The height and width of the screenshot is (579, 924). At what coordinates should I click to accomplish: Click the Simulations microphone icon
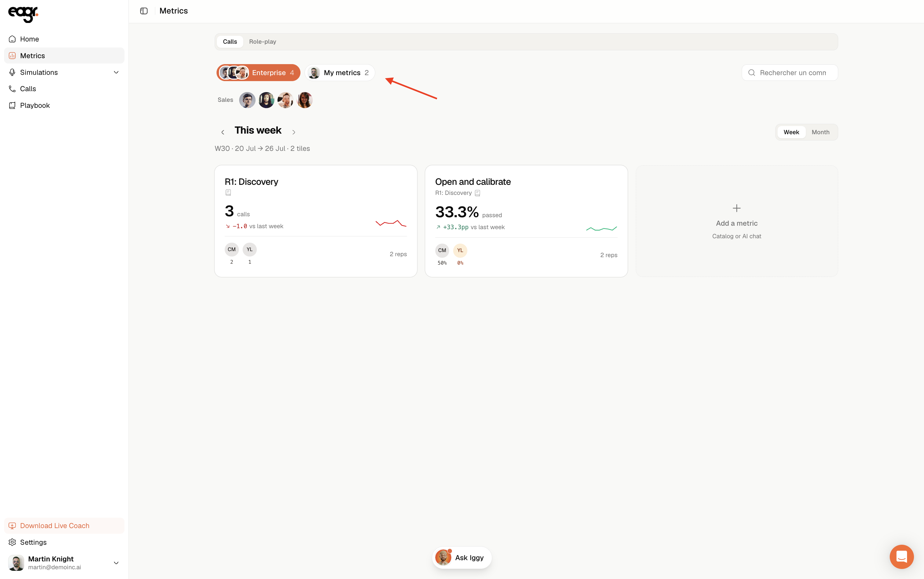pyautogui.click(x=12, y=72)
